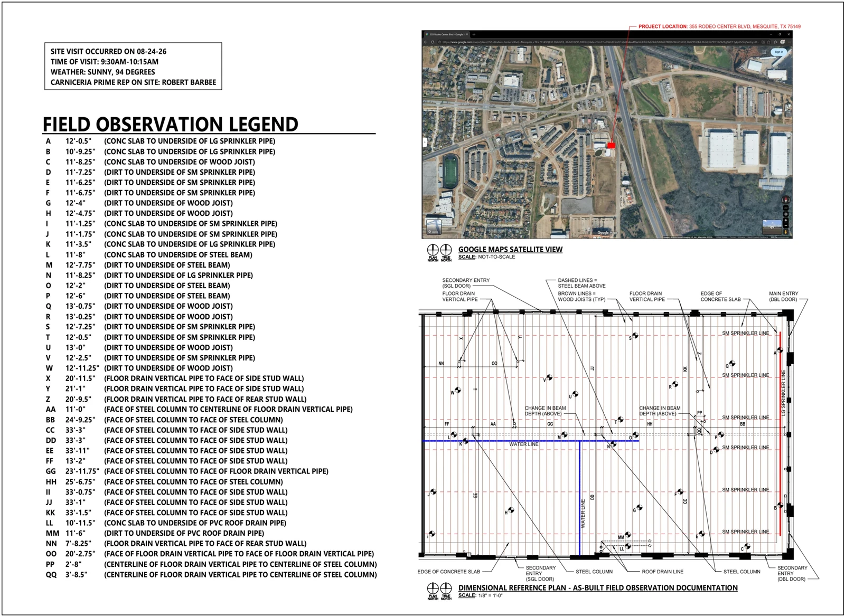Click the ROOF DRAIN LINE callout
The image size is (845, 616).
662,571
